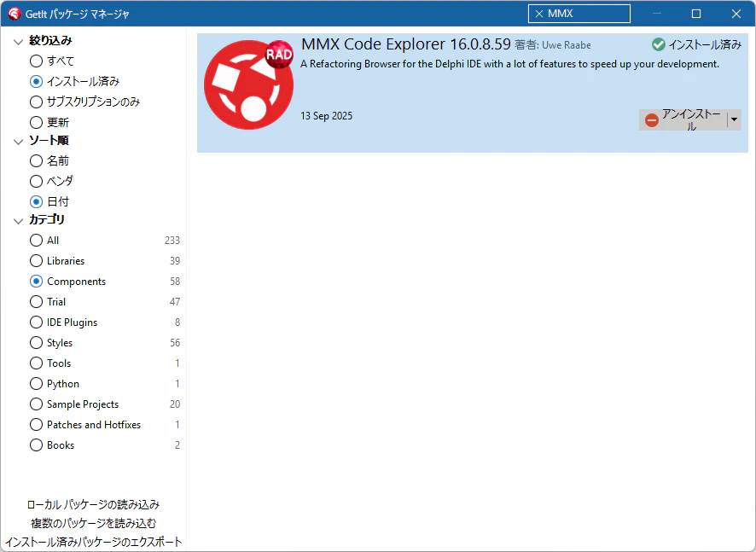
Task: Select the Libraries category
Action: point(36,261)
